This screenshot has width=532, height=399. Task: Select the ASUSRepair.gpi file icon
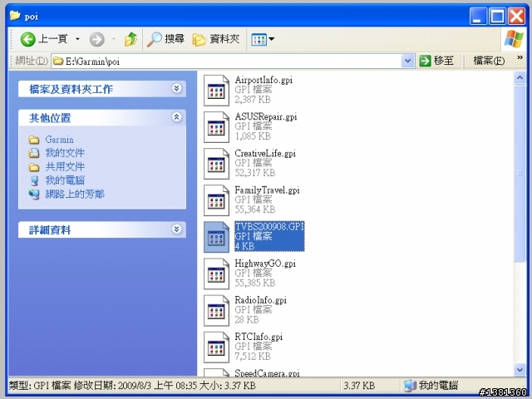coord(216,127)
